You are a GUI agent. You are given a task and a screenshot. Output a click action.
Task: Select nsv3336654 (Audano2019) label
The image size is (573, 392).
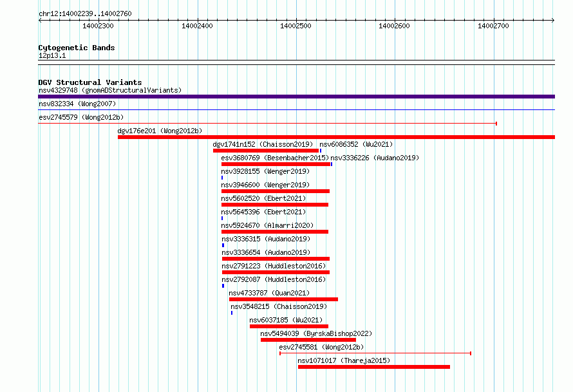(x=266, y=252)
